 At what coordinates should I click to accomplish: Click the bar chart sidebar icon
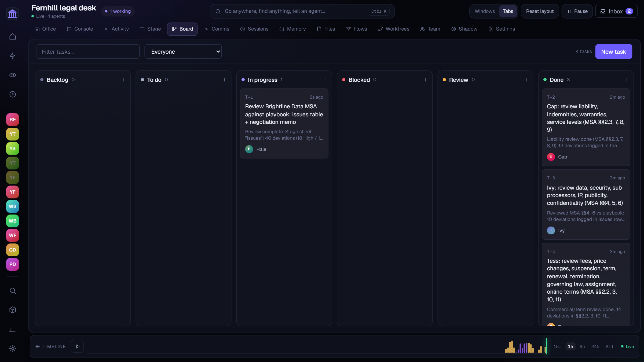[13, 329]
